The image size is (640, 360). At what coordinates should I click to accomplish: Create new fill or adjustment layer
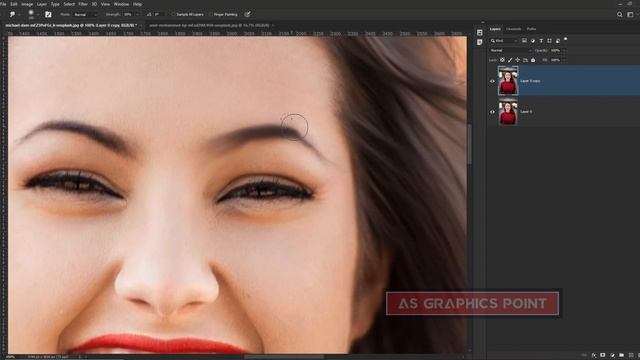click(x=612, y=356)
